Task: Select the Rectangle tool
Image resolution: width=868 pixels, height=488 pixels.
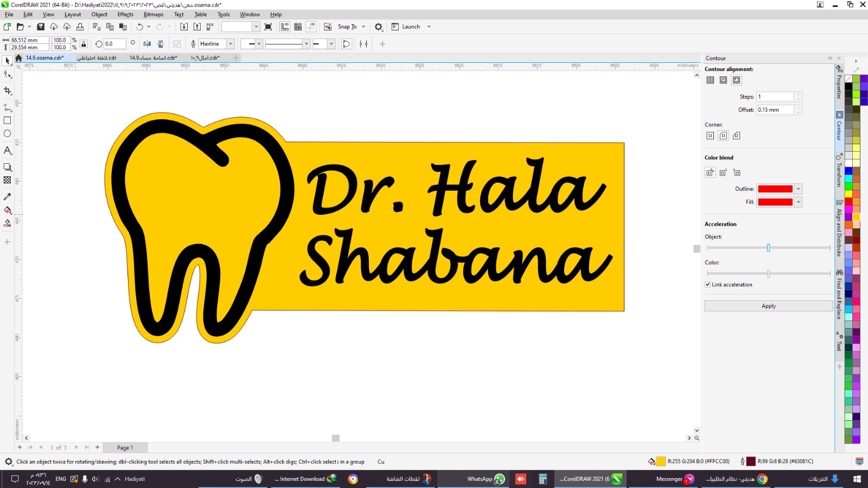Action: [8, 120]
